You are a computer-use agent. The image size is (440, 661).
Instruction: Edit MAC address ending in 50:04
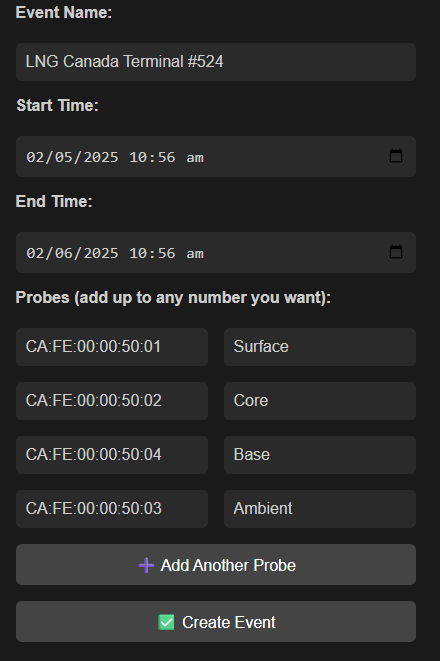click(112, 455)
